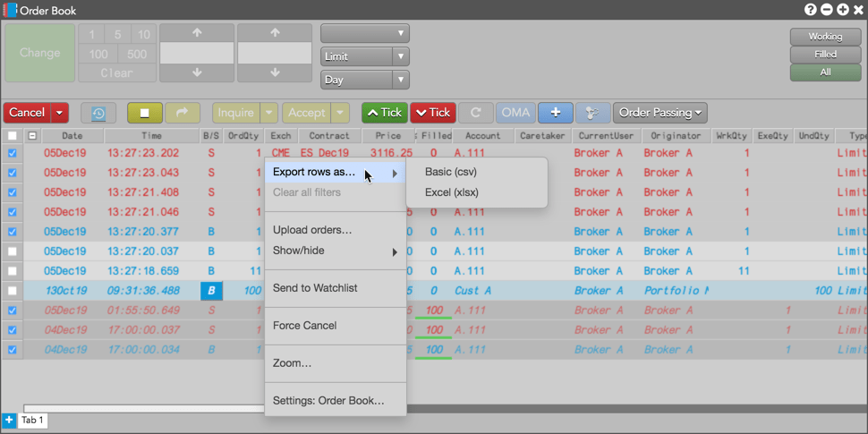Click the Filled filter button

click(x=825, y=55)
